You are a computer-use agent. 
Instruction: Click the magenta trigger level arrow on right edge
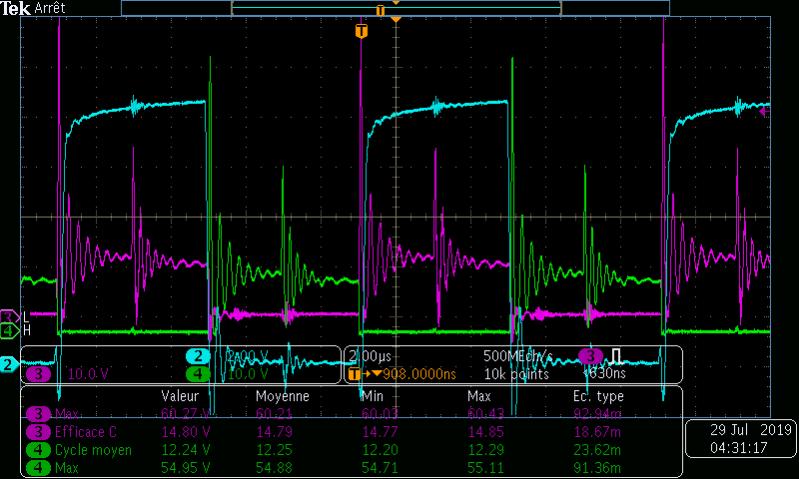point(764,111)
